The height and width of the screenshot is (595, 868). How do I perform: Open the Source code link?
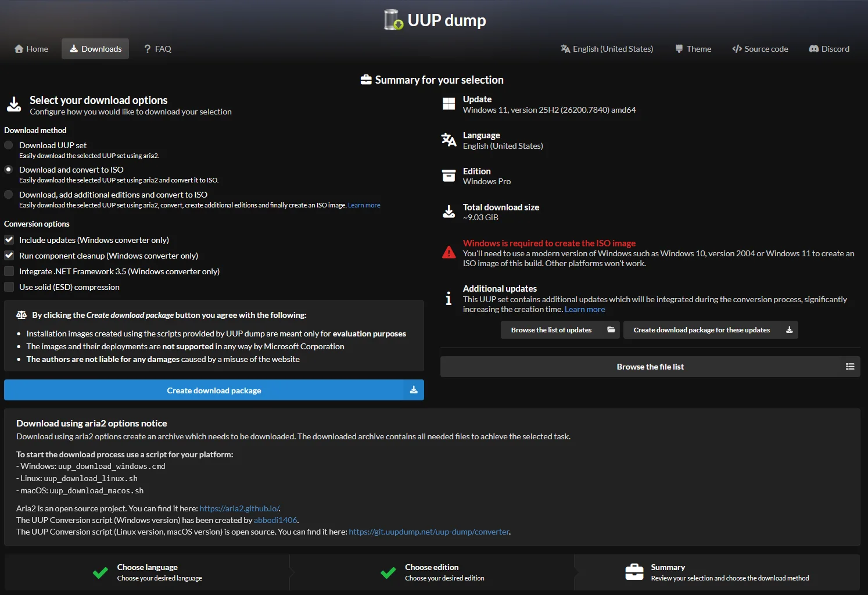[761, 49]
